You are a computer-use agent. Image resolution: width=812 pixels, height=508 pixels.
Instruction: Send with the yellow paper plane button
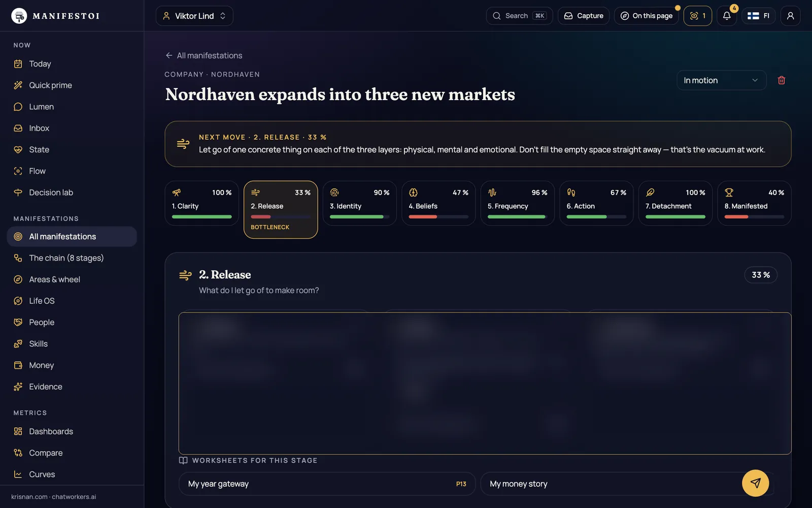coord(755,483)
